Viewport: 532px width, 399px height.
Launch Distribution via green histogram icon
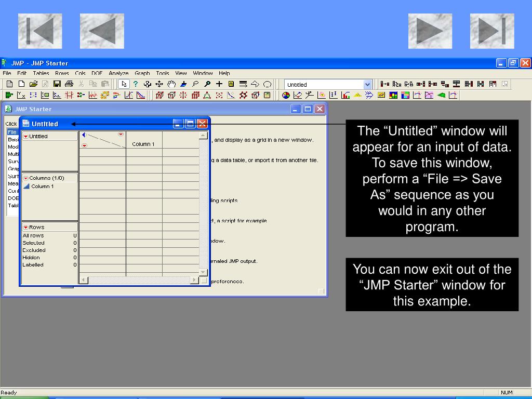pos(9,96)
